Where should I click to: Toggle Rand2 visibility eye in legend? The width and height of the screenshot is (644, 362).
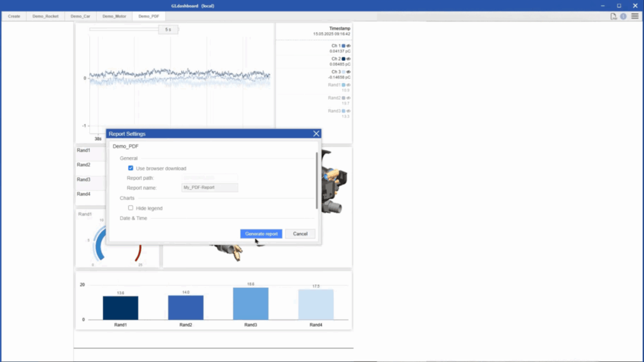348,98
